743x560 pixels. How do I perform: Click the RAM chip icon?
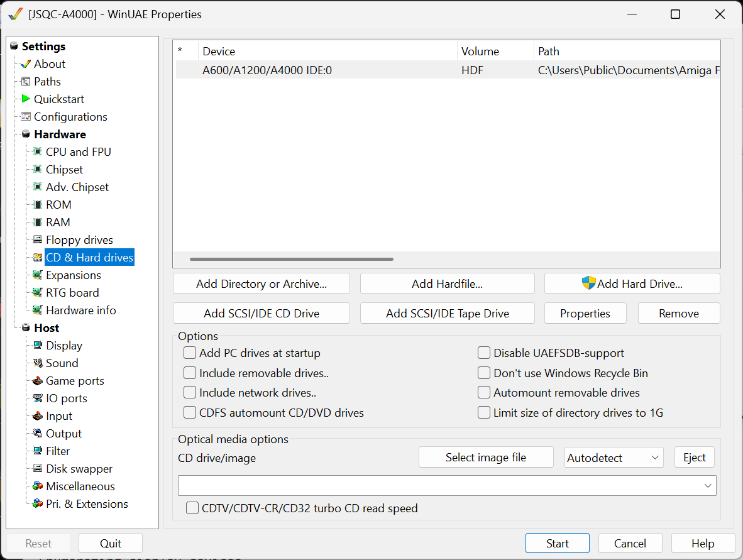pos(38,222)
